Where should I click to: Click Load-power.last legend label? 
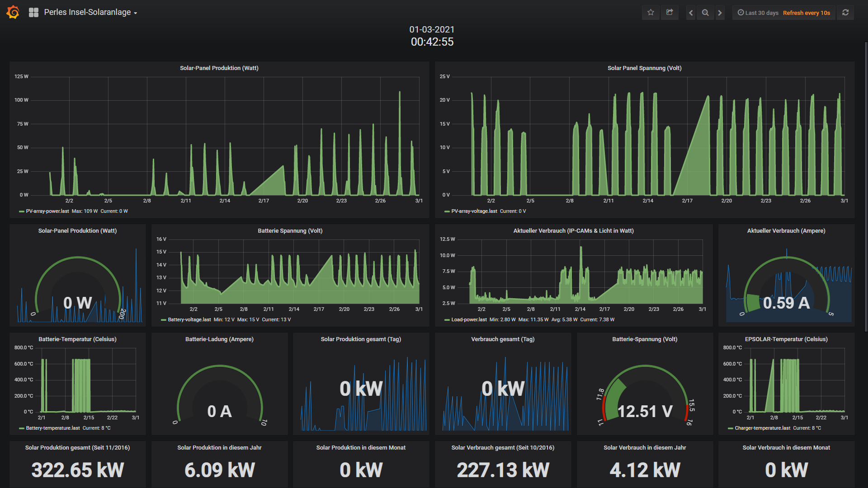coord(469,319)
